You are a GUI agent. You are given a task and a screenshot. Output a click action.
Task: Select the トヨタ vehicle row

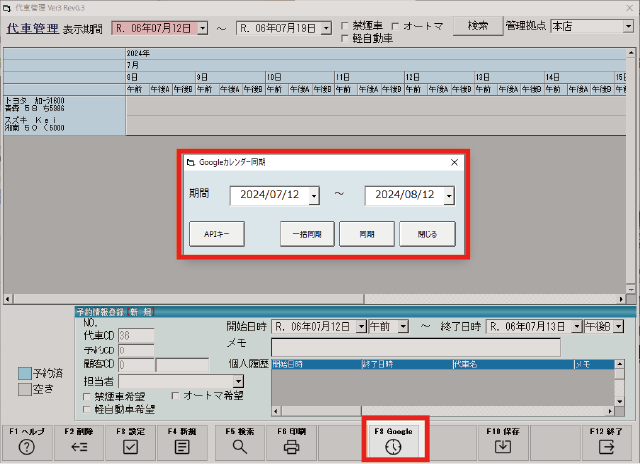point(64,105)
